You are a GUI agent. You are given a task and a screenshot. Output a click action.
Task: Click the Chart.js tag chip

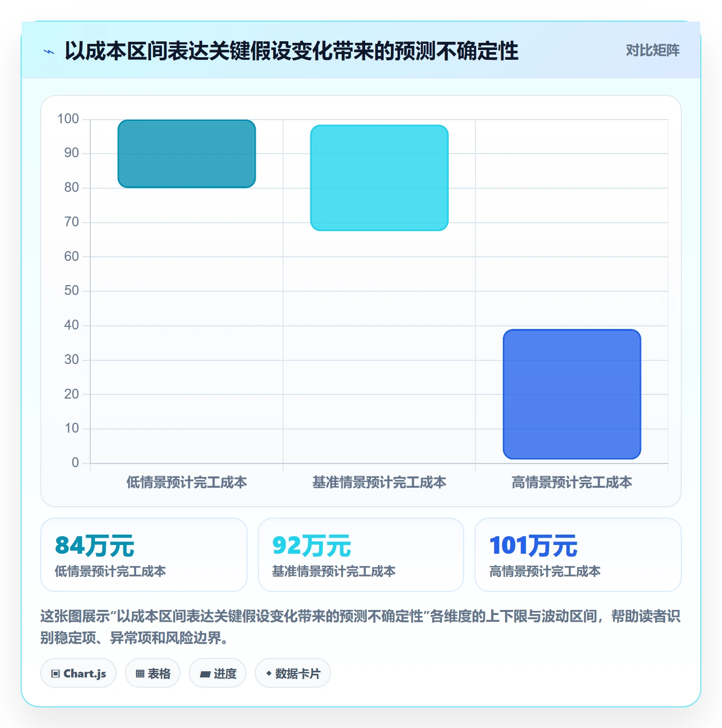click(78, 673)
